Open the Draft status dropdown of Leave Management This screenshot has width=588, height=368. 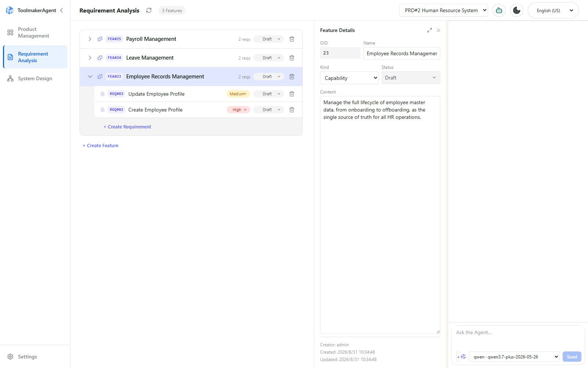(269, 58)
